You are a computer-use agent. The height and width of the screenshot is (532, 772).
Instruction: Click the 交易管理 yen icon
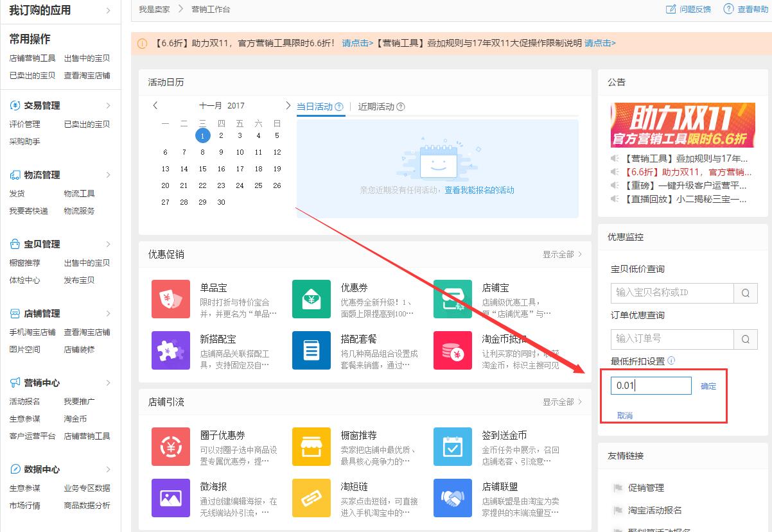(x=15, y=105)
